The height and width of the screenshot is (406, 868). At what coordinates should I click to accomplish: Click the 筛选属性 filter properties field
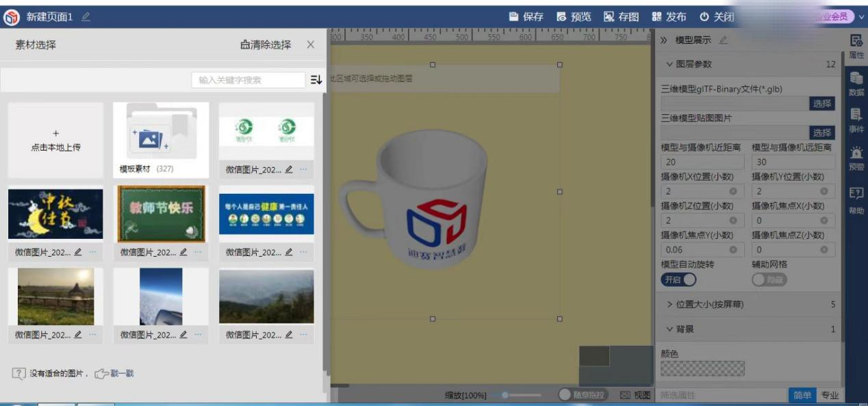tap(722, 395)
